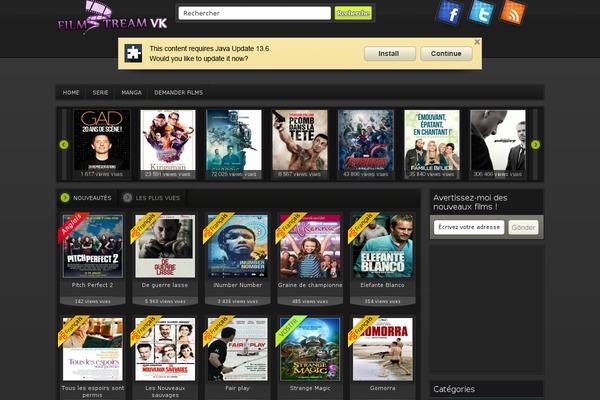The height and width of the screenshot is (400, 600).
Task: Click Install on the Java update banner
Action: [x=389, y=54]
